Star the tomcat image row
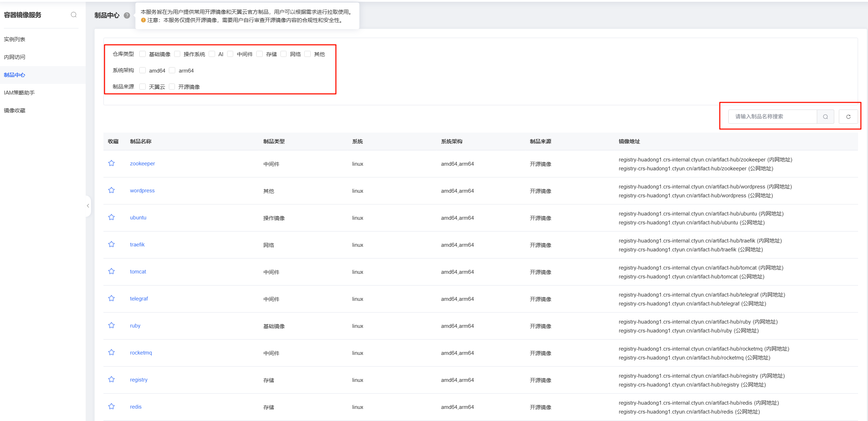868x421 pixels. pyautogui.click(x=112, y=271)
